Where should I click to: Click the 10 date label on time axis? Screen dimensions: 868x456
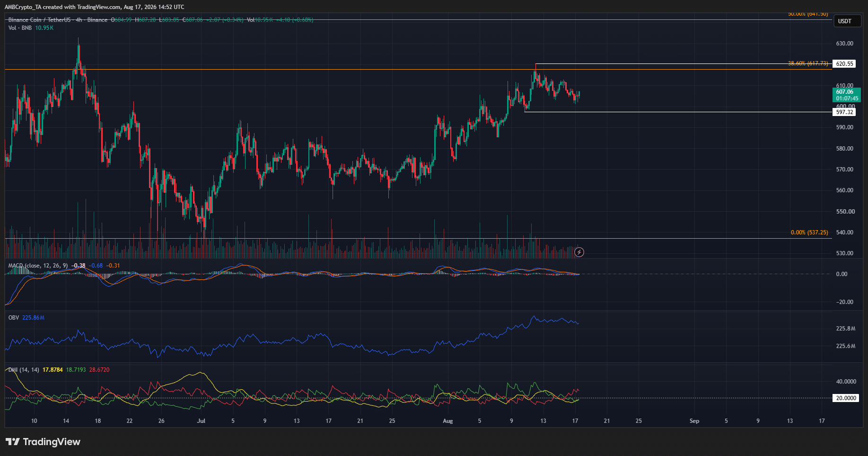pos(34,421)
